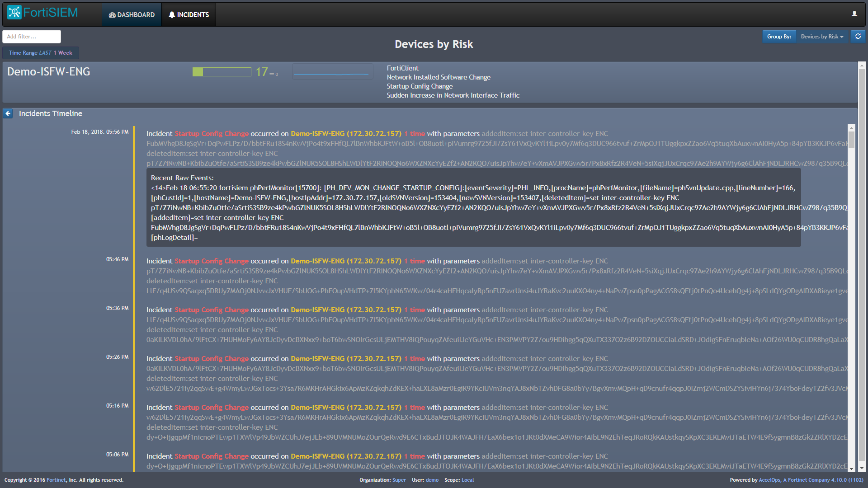Open the Devices by Risk group-by dropdown

click(821, 37)
